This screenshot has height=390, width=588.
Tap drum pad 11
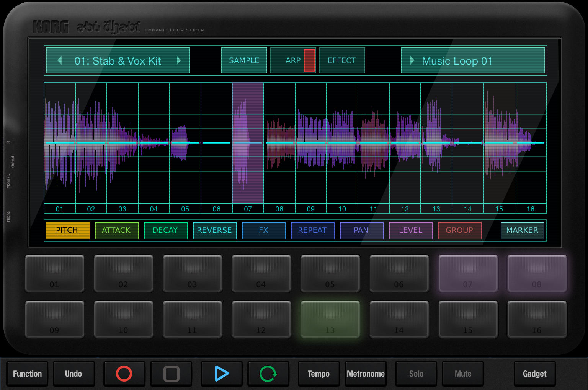click(193, 319)
